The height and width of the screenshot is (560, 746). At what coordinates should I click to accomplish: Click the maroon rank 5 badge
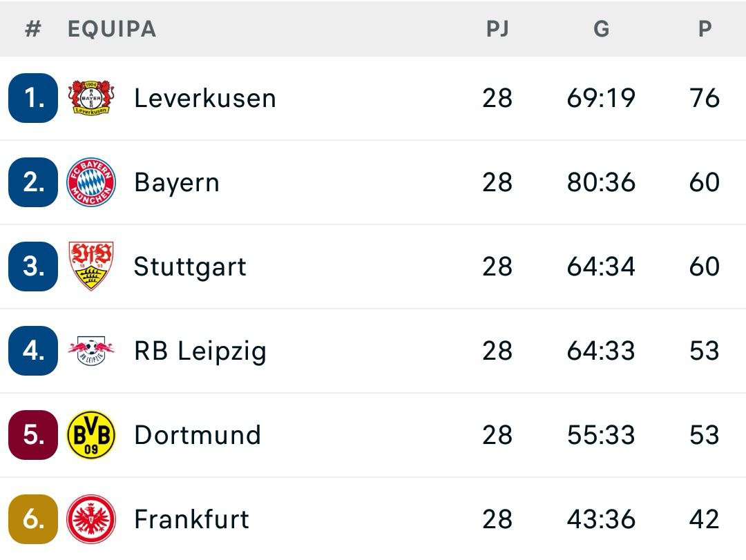click(33, 435)
